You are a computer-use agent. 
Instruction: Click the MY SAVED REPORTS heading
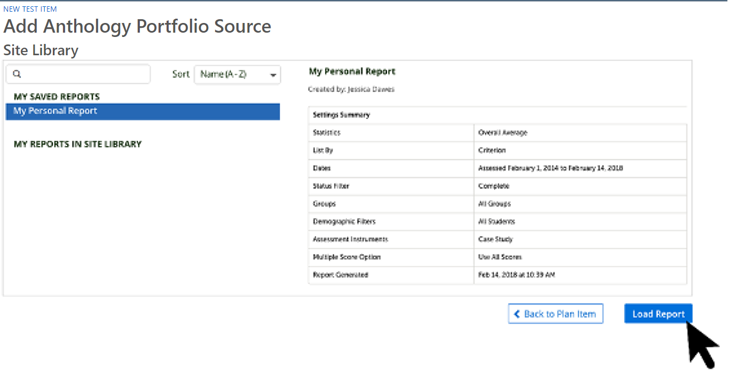click(57, 96)
